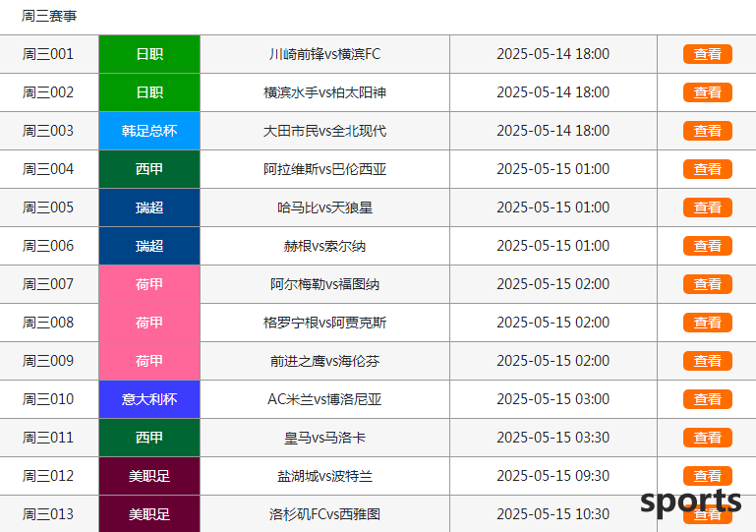Select the 日职 league cell in row 周三002
This screenshot has width=756, height=532.
149,92
